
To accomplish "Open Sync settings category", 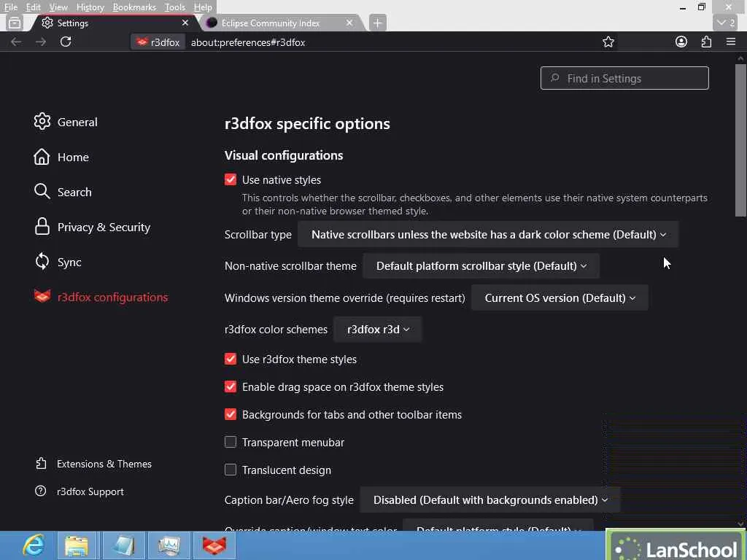I will point(58,262).
